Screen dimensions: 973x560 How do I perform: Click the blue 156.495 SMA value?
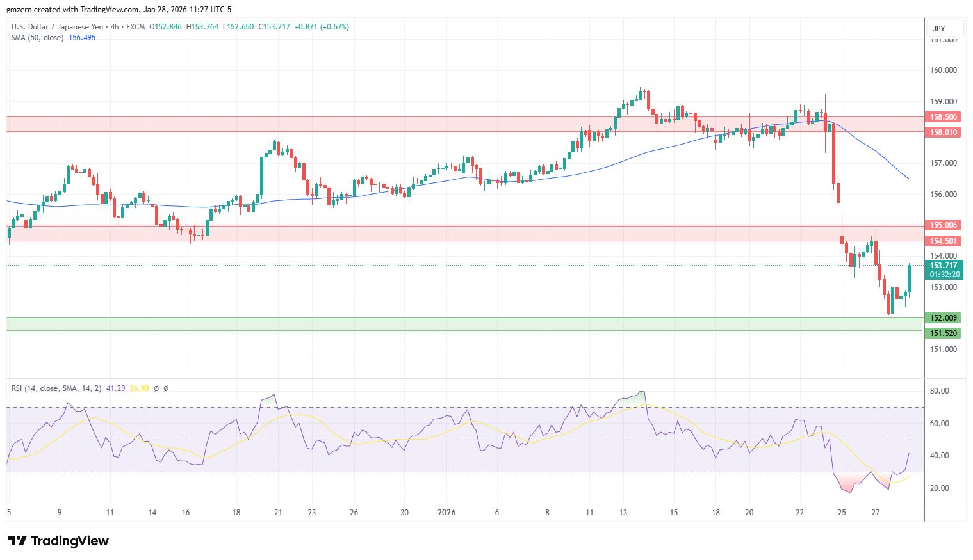coord(81,38)
